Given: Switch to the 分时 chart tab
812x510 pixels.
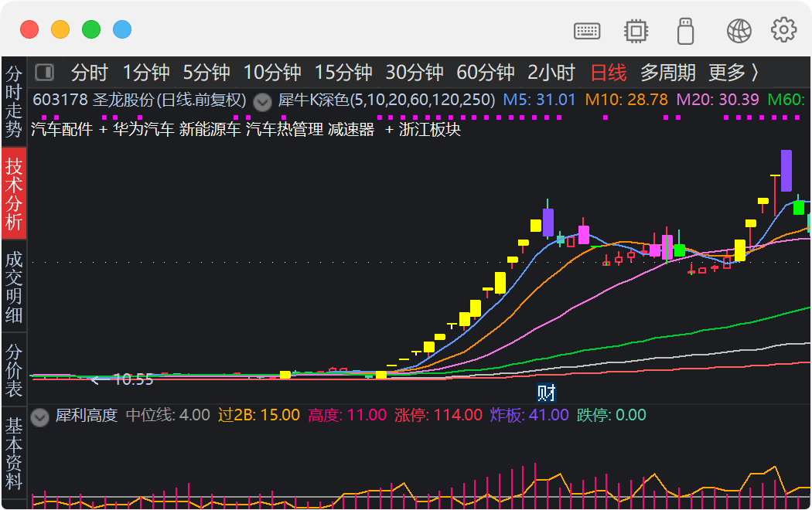Looking at the screenshot, I should (90, 71).
